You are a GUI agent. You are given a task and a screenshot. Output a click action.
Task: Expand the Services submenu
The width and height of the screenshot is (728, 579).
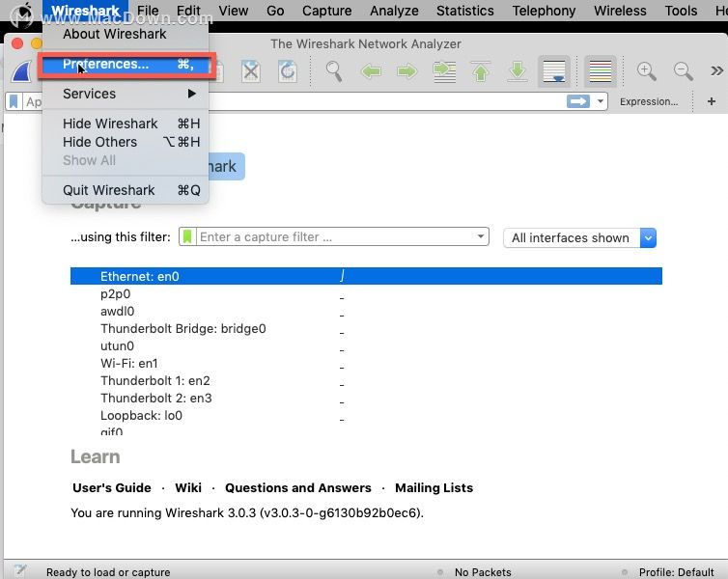(x=126, y=94)
